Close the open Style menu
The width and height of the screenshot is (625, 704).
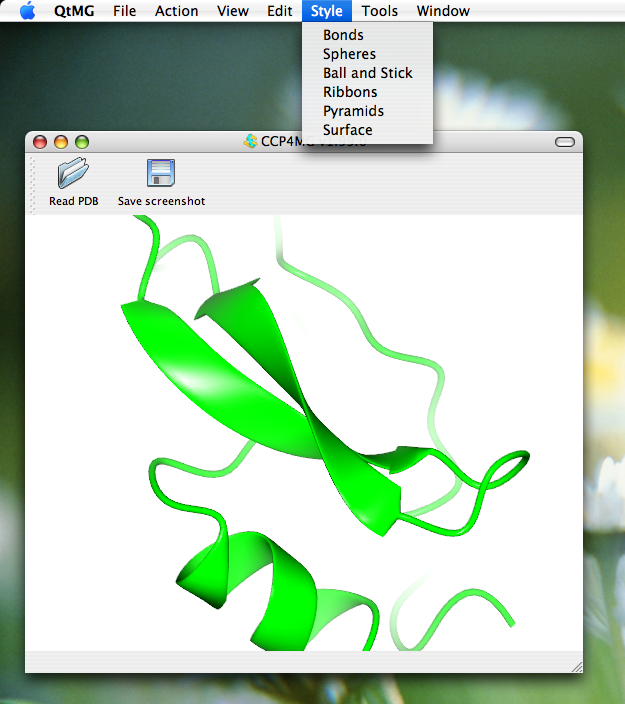(x=326, y=11)
